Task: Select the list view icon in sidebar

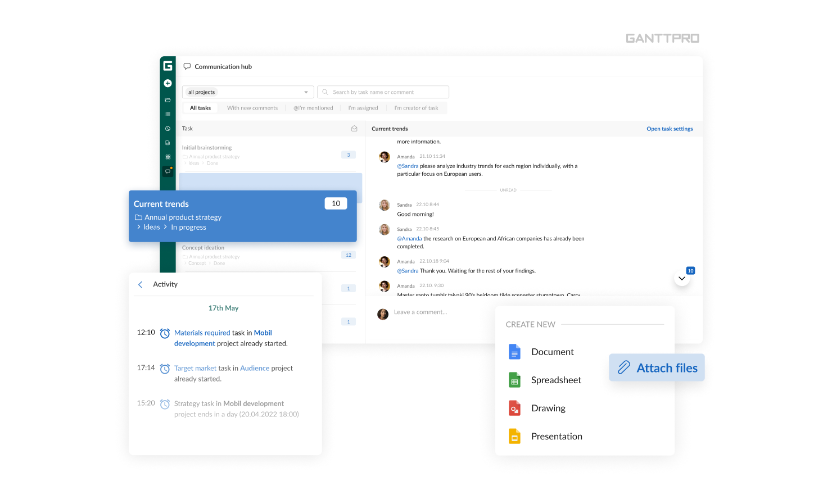Action: [x=168, y=114]
